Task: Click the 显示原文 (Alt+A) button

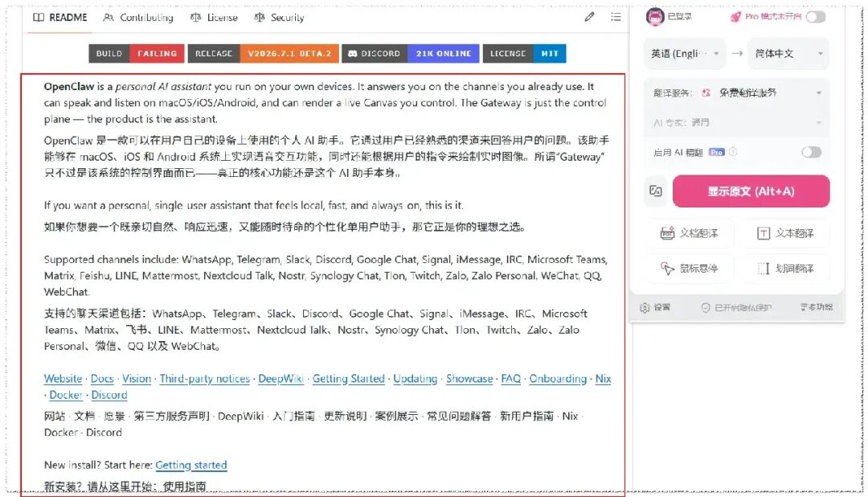Action: 751,191
